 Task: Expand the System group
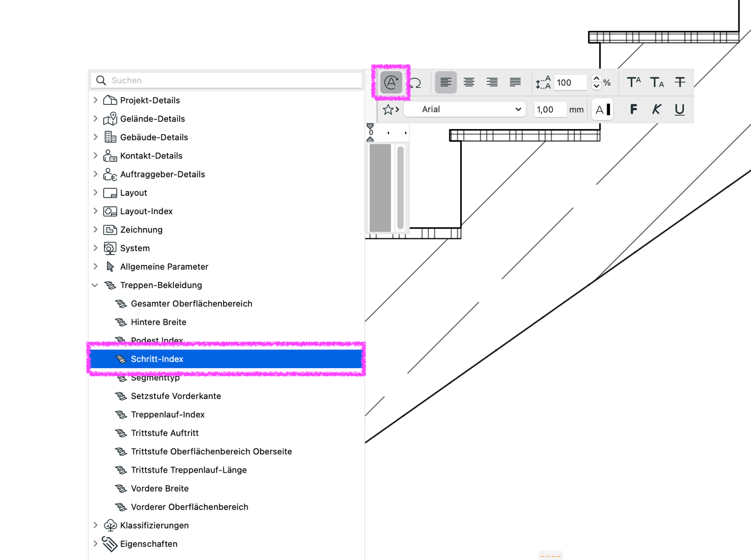point(96,247)
